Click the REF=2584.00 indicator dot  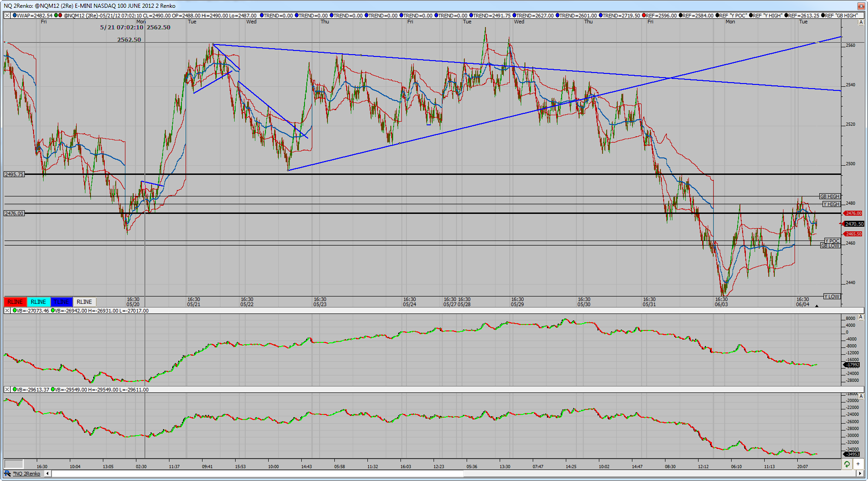coord(681,15)
